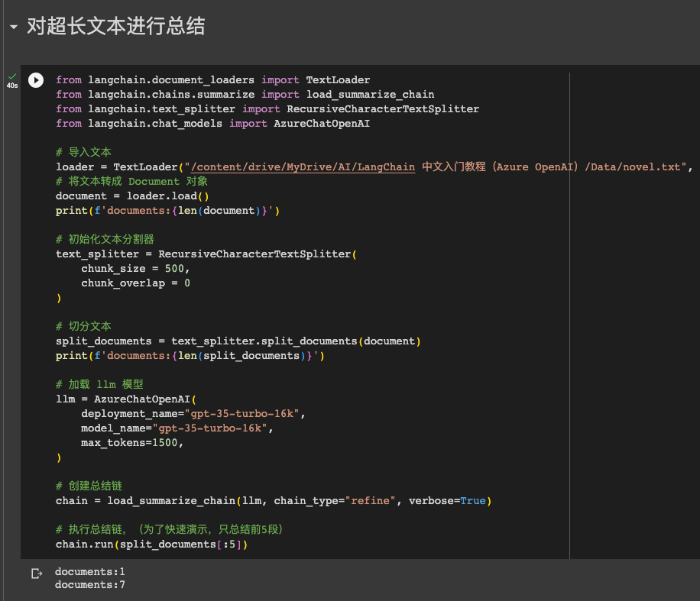This screenshot has width=700, height=601.
Task: Collapse the 对超长文本进行总结 section arrow
Action: tap(14, 27)
